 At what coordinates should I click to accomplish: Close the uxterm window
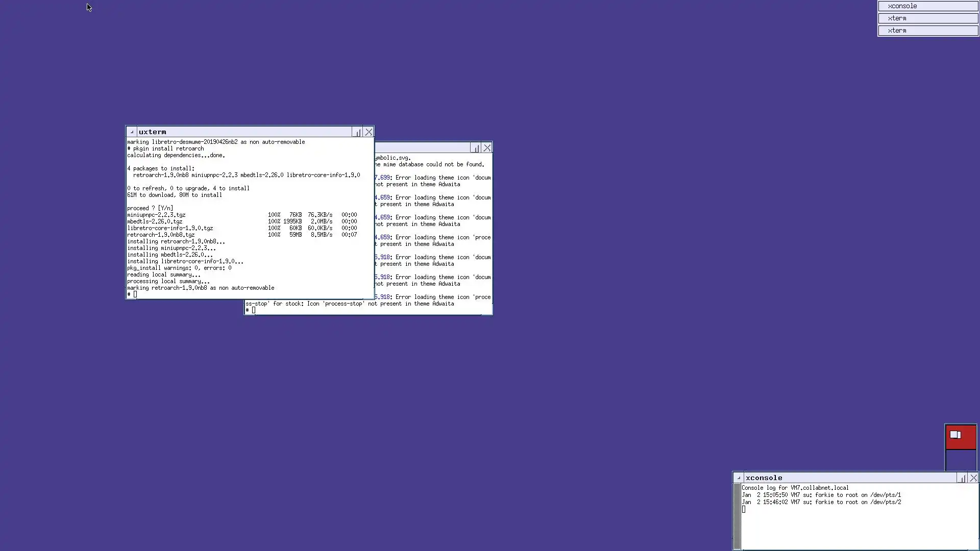(369, 132)
